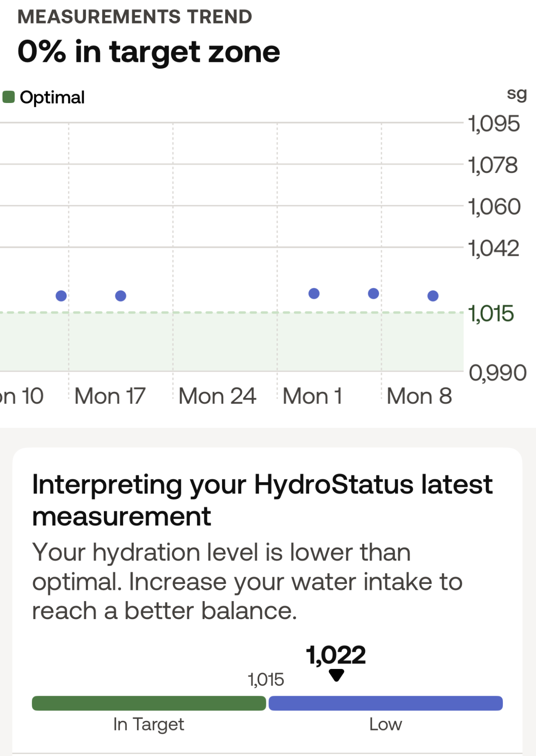Viewport: 536px width, 756px height.
Task: Click the green Optimal legend square
Action: tap(9, 97)
